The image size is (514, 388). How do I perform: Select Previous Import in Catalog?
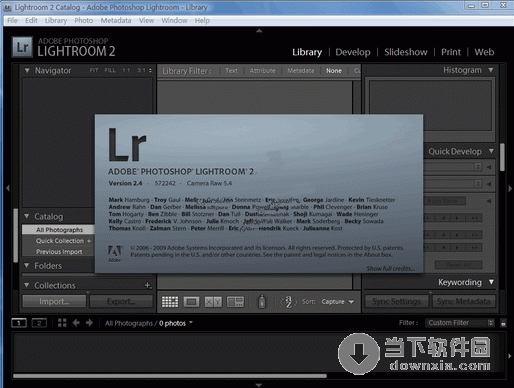[58, 252]
